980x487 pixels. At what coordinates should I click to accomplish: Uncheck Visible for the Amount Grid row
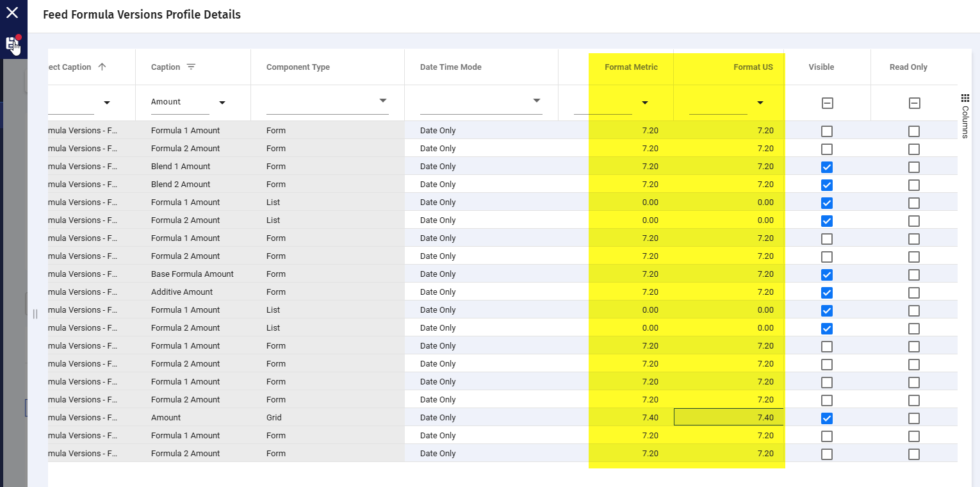827,418
